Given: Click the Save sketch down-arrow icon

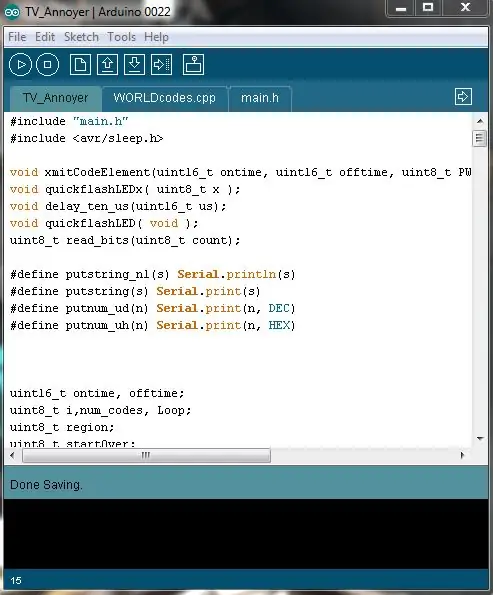Looking at the screenshot, I should pyautogui.click(x=134, y=65).
